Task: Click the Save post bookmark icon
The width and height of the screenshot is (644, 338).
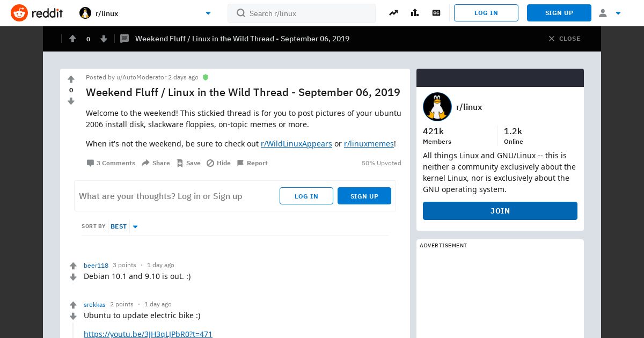Action: (180, 163)
